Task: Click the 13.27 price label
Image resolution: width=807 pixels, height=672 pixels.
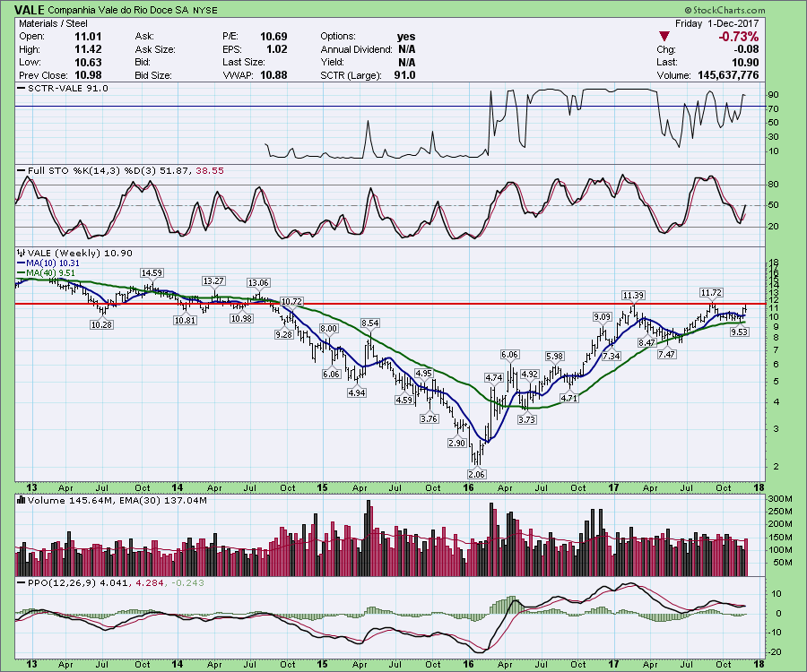Action: tap(213, 280)
